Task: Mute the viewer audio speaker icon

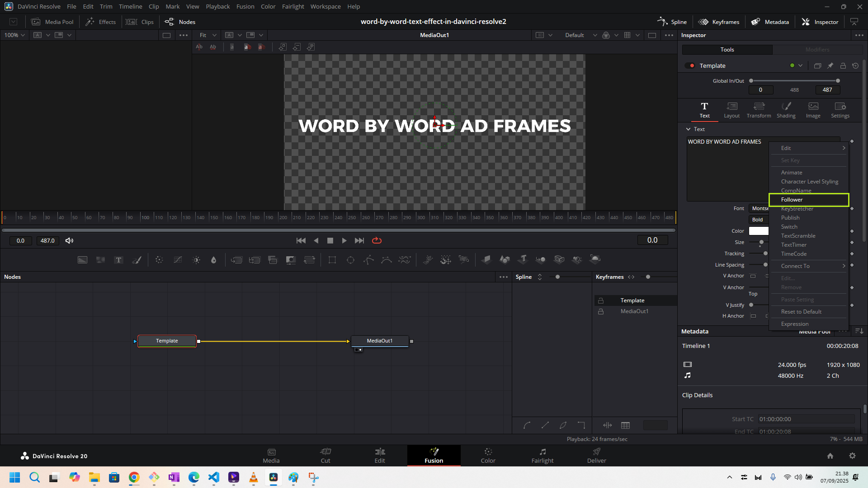Action: (69, 241)
